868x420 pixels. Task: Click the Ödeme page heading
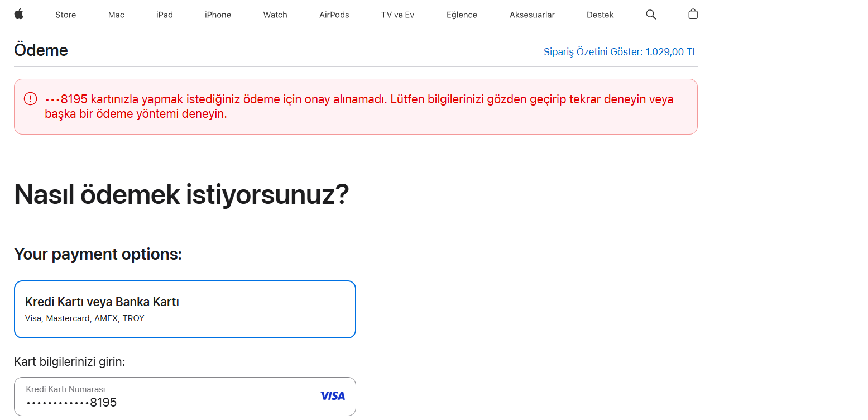tap(41, 50)
